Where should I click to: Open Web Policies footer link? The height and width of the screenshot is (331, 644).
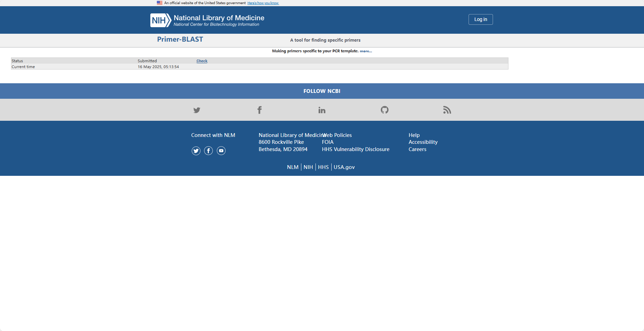coord(337,135)
